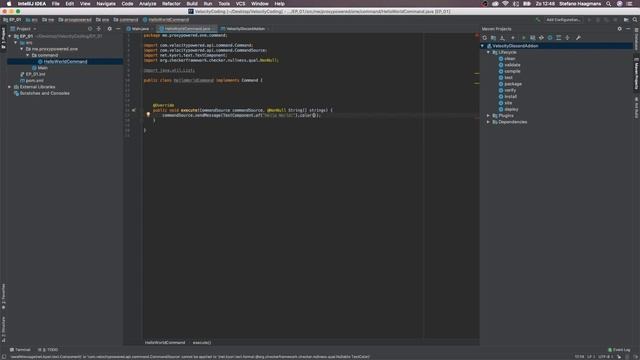Open Maven Projects panel gear settings
The image size is (640, 360).
(x=620, y=29)
